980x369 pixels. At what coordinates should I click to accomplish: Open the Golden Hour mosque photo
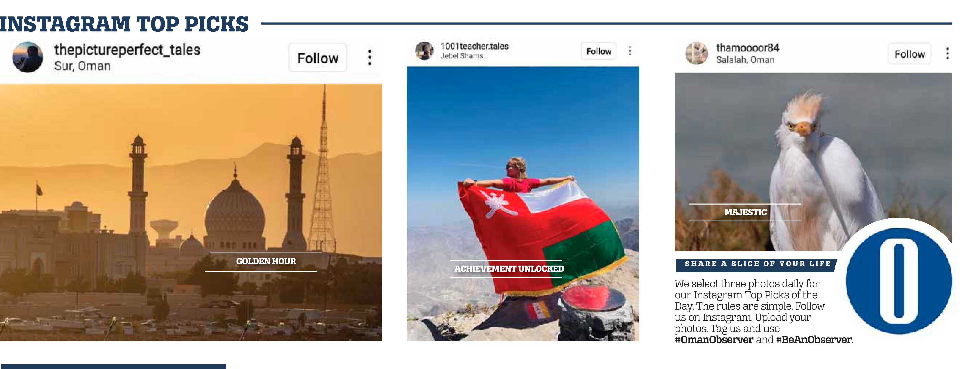click(191, 212)
